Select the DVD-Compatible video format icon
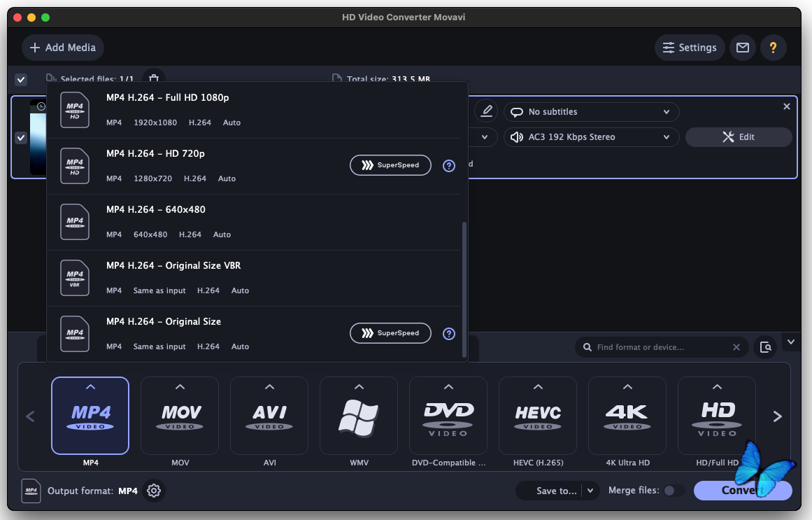 coord(448,416)
